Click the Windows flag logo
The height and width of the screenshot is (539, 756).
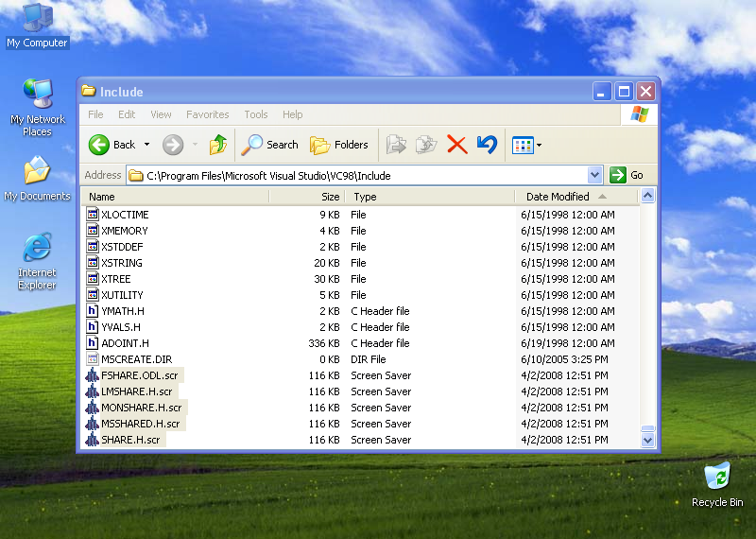click(640, 114)
